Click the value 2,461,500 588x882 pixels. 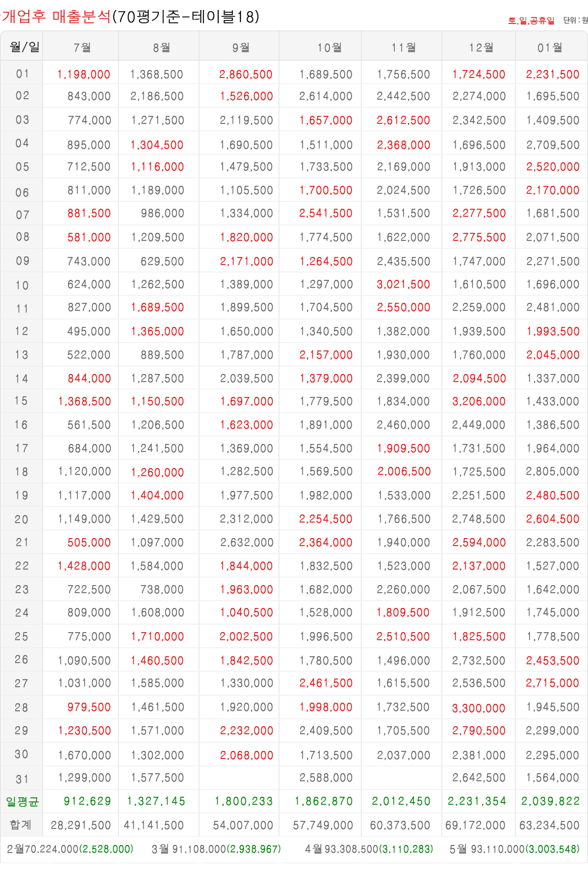326,683
